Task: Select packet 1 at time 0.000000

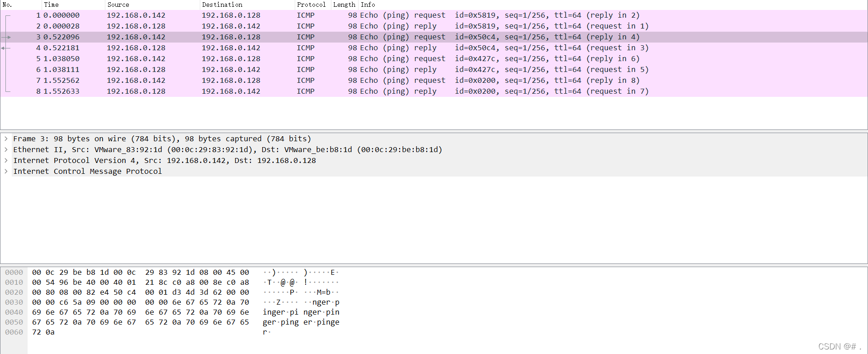Action: click(434, 15)
